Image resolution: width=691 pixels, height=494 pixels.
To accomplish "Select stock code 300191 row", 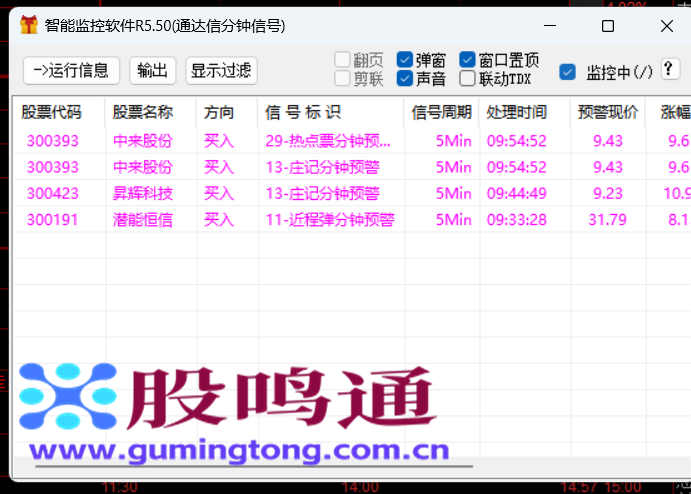I will point(52,219).
